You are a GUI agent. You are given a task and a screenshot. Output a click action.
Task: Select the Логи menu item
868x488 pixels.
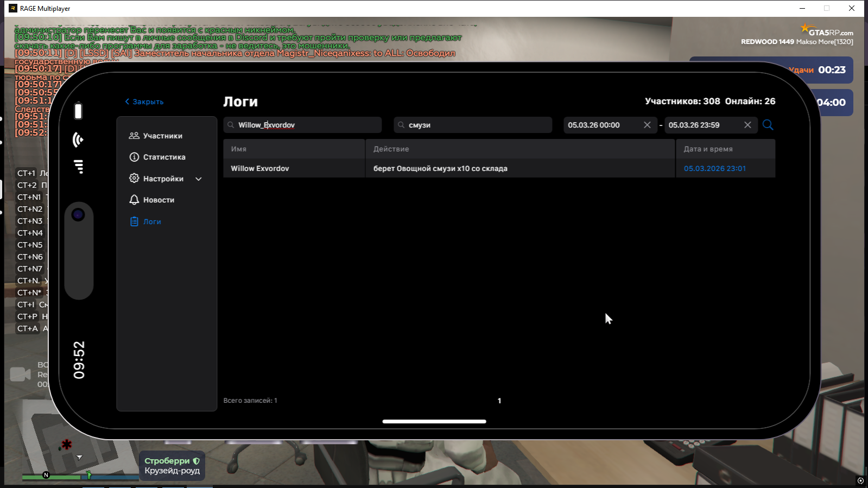[x=145, y=221]
